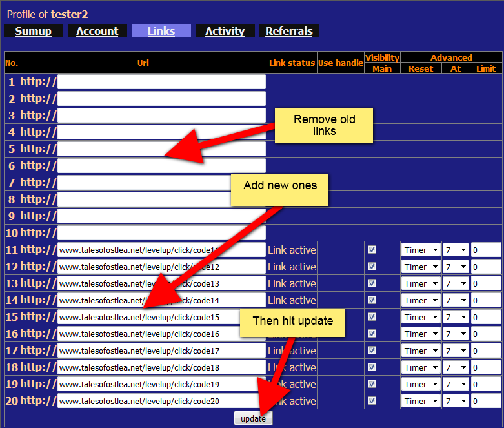Toggle visibility checkbox for link 11
This screenshot has width=504, height=428.
click(372, 250)
